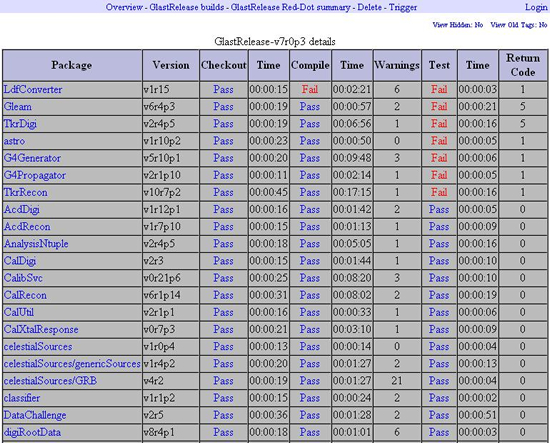Screen dimensions: 550x443
Task: Open the AnalysisNtuple package link
Action: pos(36,244)
